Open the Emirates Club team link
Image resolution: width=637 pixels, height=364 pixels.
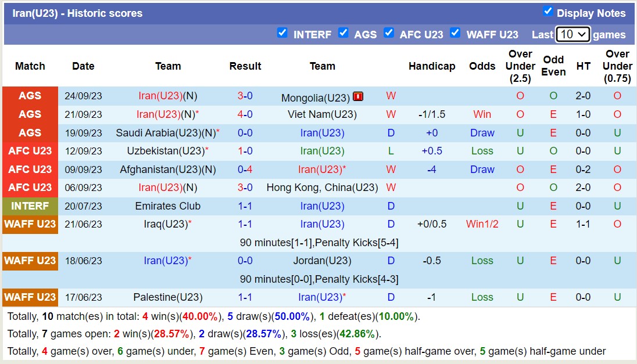click(167, 206)
